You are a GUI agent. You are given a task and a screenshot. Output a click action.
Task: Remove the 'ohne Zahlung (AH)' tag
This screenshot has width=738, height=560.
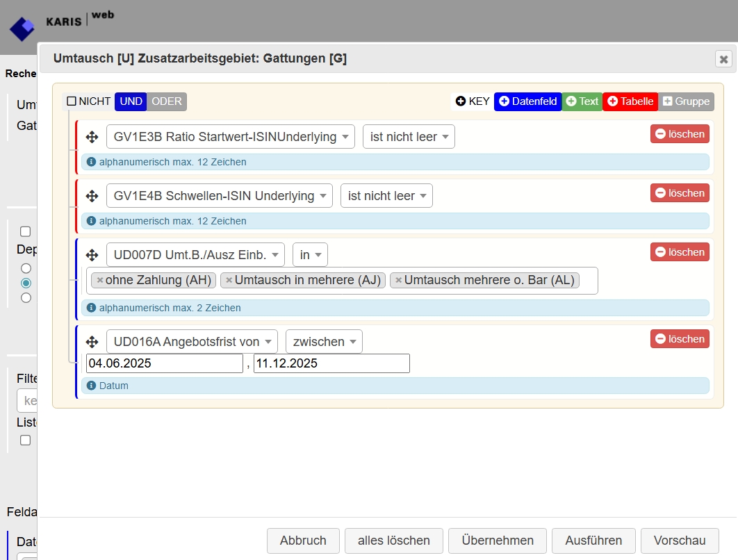pos(100,280)
